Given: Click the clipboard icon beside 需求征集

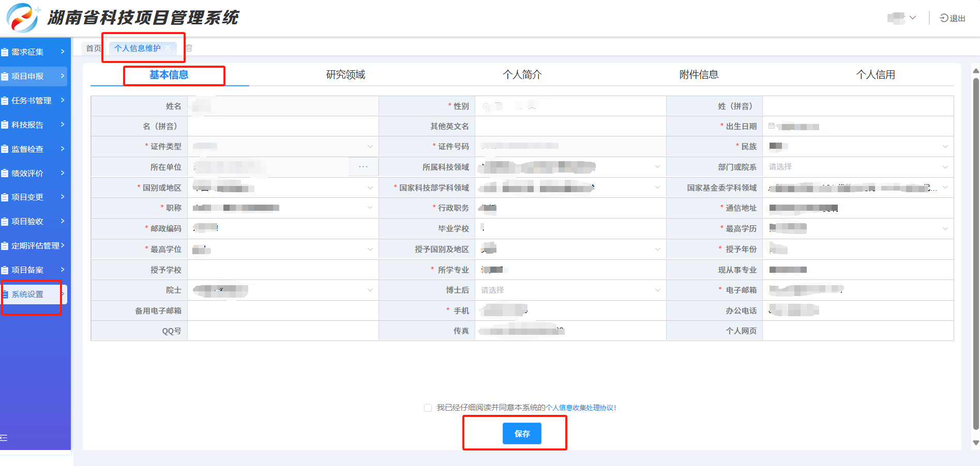Looking at the screenshot, I should pyautogui.click(x=5, y=52).
